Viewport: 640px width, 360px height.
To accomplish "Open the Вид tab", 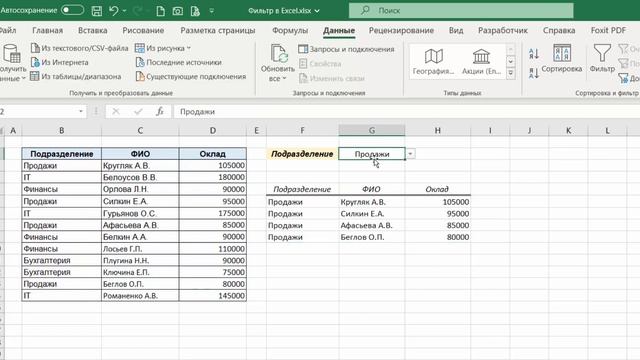I will click(x=456, y=30).
